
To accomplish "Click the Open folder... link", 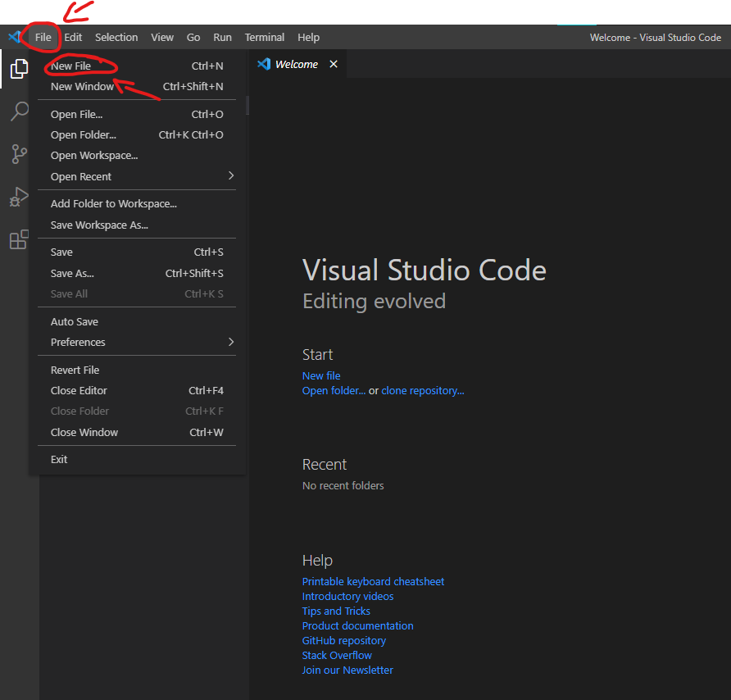I will tap(334, 391).
